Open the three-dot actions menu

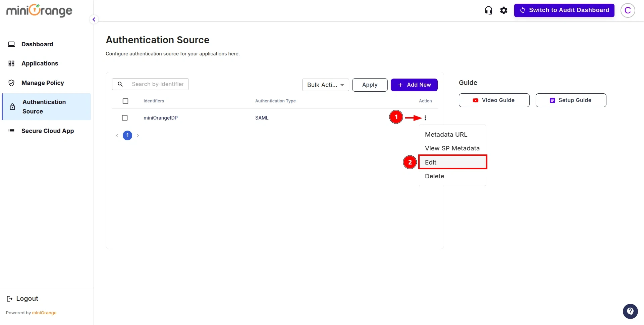425,118
